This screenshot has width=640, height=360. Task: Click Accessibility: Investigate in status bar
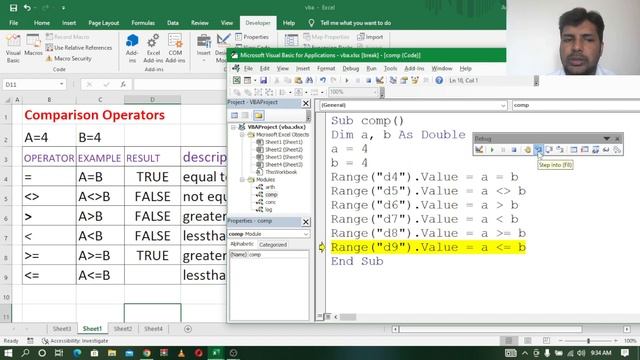(x=75, y=341)
